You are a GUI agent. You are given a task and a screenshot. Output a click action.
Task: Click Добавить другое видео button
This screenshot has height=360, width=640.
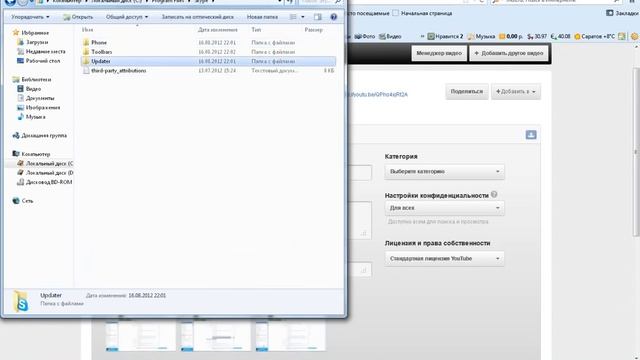(509, 53)
